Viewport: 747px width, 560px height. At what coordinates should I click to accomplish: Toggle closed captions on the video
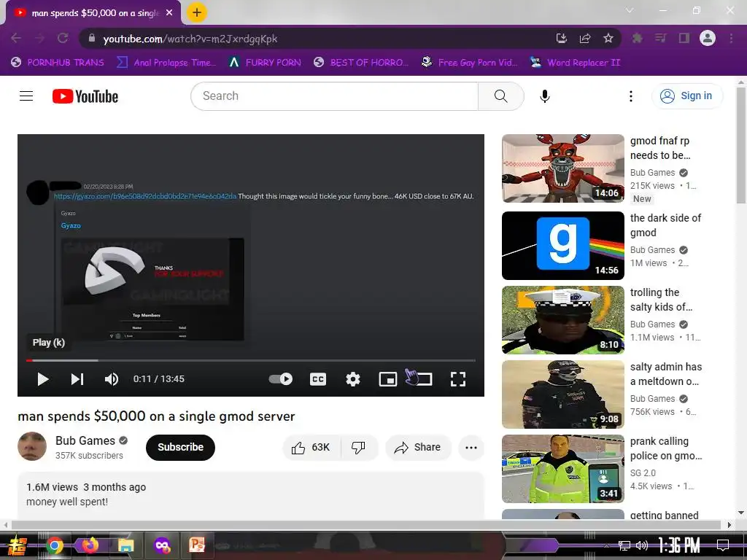click(318, 379)
